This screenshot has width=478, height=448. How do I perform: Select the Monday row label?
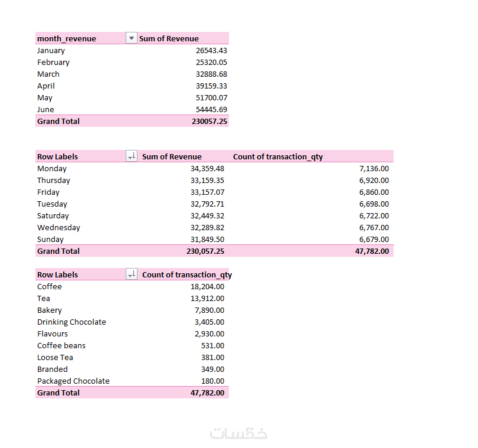click(x=52, y=168)
